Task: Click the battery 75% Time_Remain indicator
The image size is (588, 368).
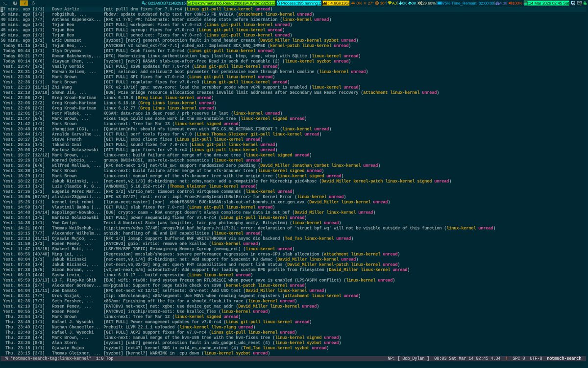Action: pos(465,3)
